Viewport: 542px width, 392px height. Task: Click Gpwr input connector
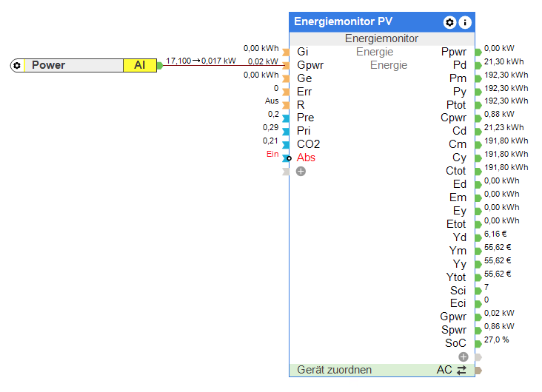(286, 65)
